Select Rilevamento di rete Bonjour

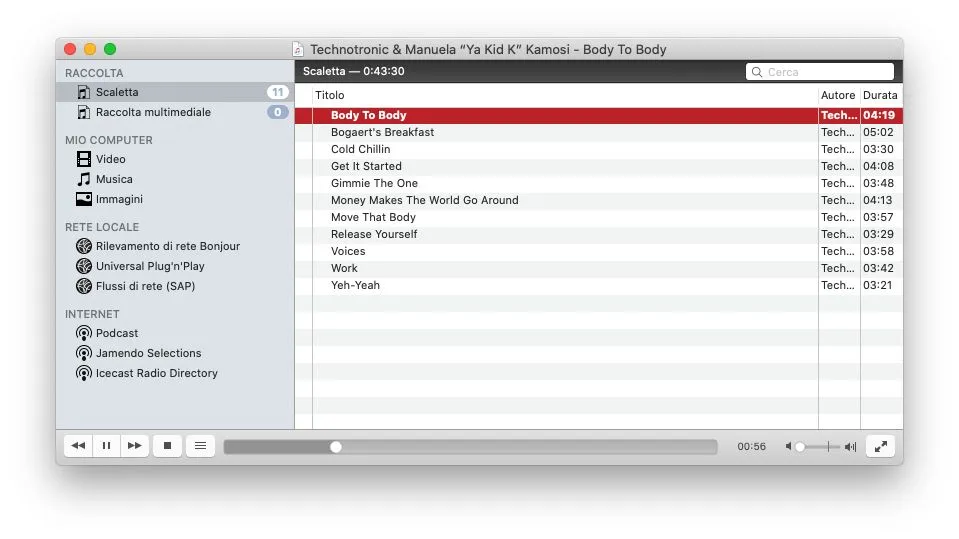(175, 246)
